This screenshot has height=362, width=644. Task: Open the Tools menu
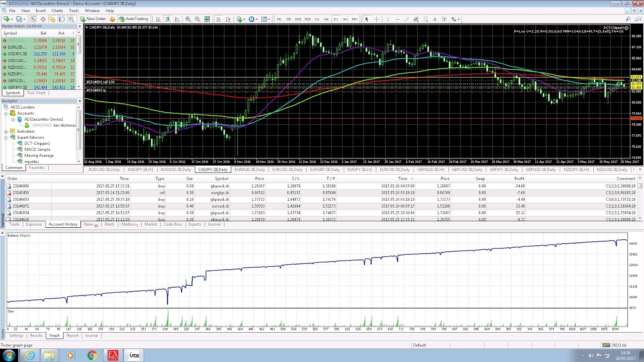(74, 11)
